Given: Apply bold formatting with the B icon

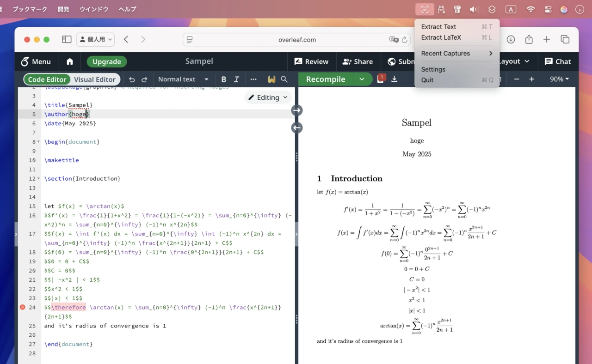Looking at the screenshot, I should tap(224, 79).
